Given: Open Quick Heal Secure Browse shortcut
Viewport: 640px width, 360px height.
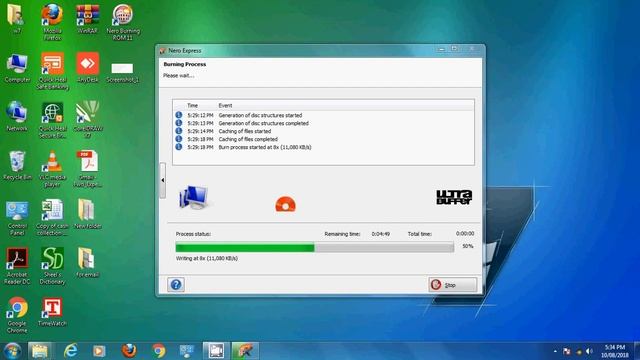Looking at the screenshot, I should (52, 120).
